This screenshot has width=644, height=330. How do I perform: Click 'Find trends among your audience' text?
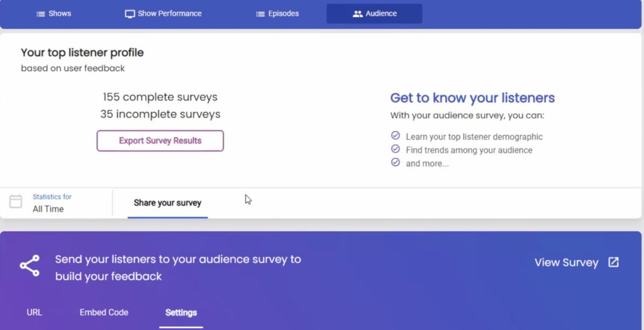469,150
